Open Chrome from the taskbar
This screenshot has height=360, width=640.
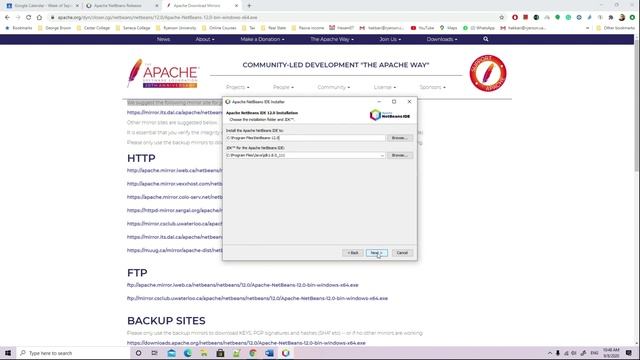click(253, 353)
